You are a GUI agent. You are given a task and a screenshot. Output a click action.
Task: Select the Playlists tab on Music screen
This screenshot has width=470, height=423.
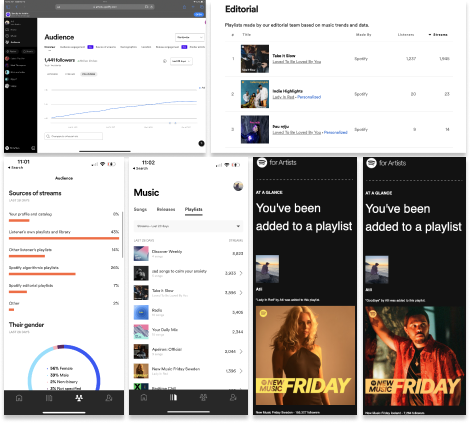(x=194, y=209)
